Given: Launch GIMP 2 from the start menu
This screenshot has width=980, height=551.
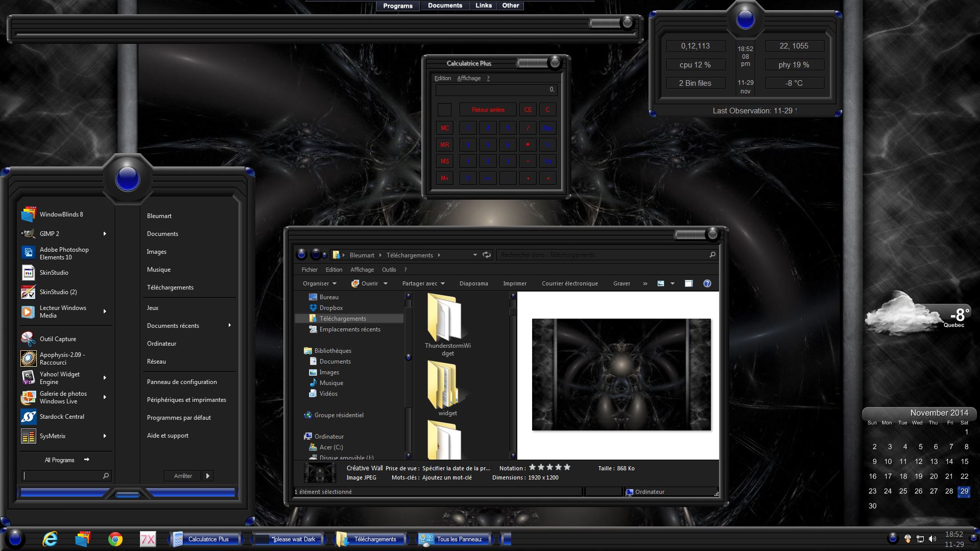Looking at the screenshot, I should 61,233.
